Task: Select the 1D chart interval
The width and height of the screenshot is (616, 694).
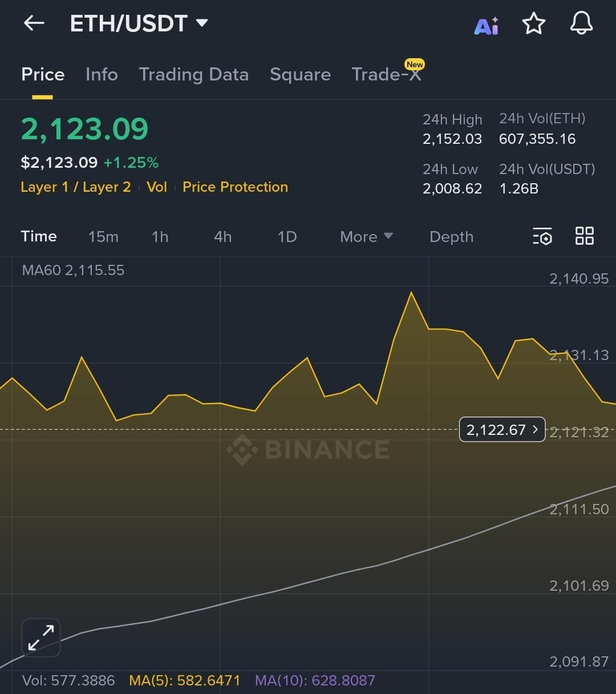Action: pyautogui.click(x=287, y=237)
